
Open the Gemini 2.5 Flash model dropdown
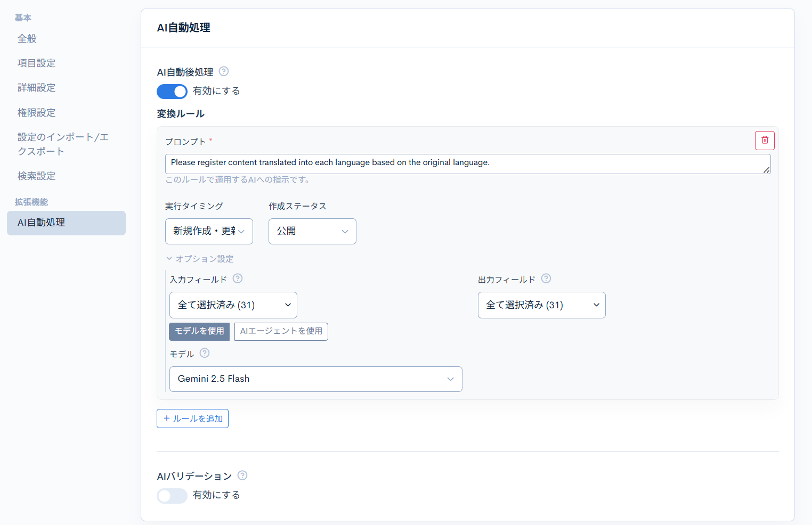coord(316,379)
